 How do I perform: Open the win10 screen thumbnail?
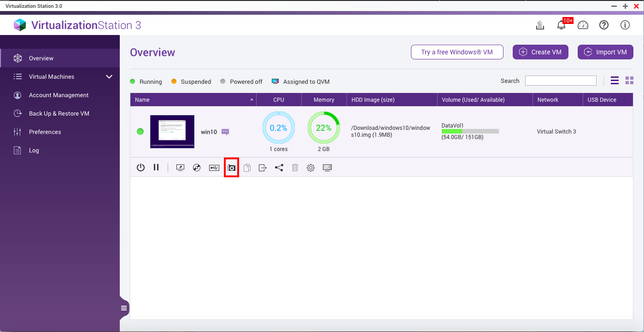pos(172,132)
